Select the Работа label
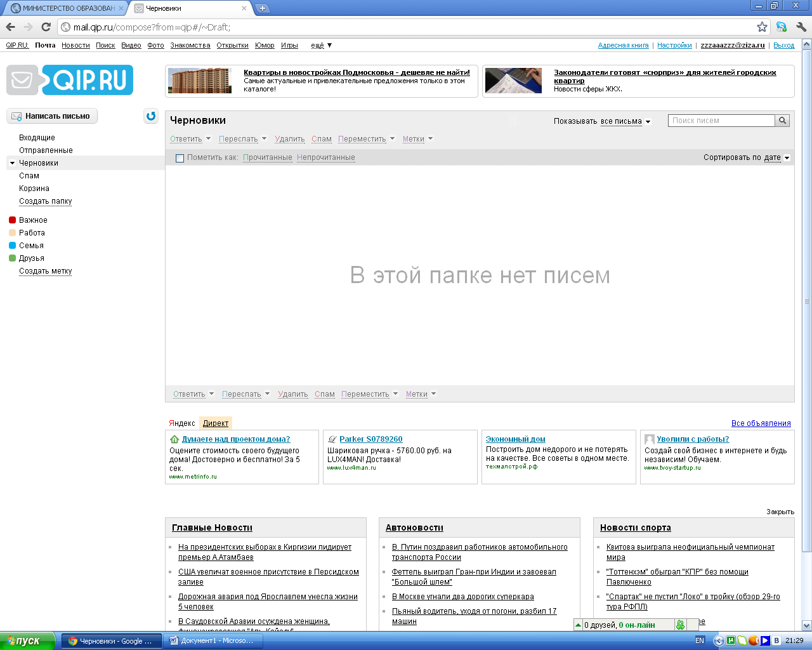 click(27, 233)
